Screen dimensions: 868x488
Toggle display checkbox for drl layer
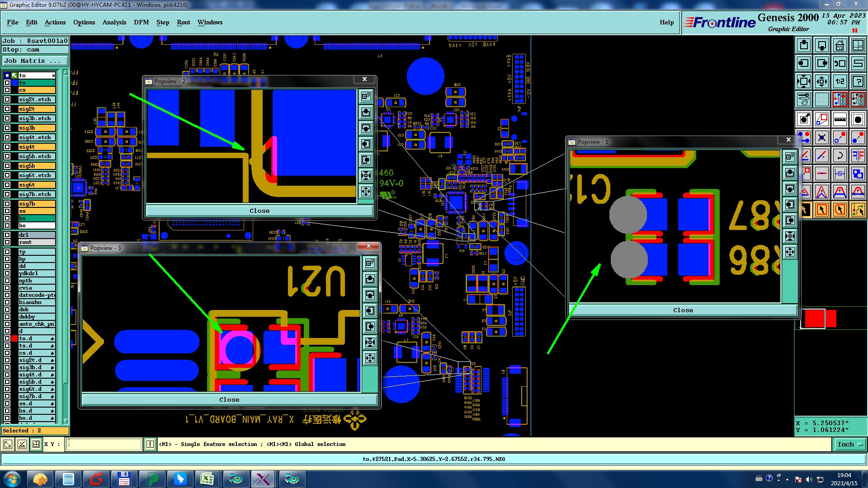coord(7,235)
